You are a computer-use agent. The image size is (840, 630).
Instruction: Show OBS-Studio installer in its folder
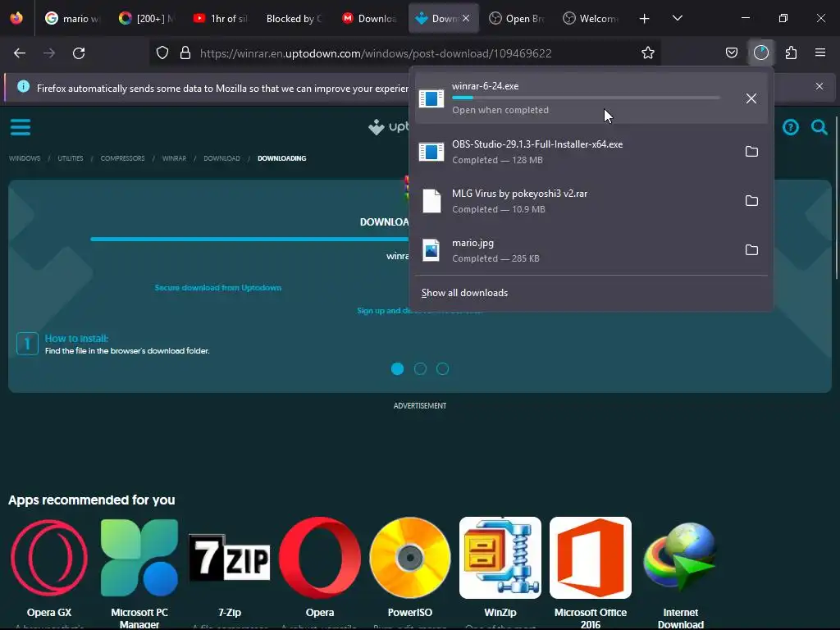tap(751, 152)
